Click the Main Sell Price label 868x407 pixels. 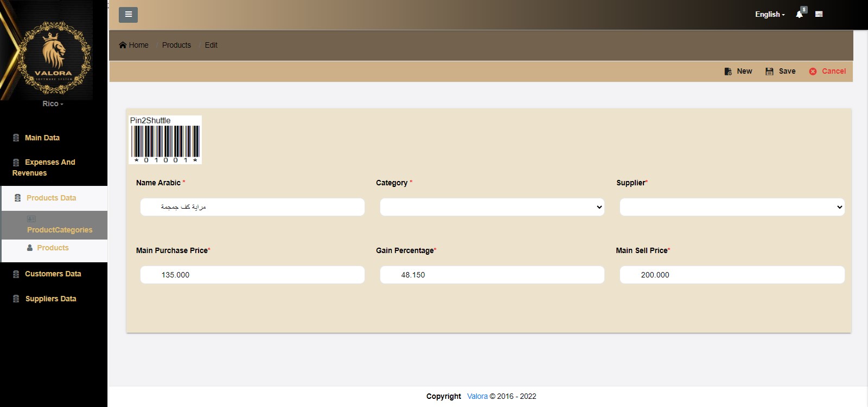click(x=642, y=250)
